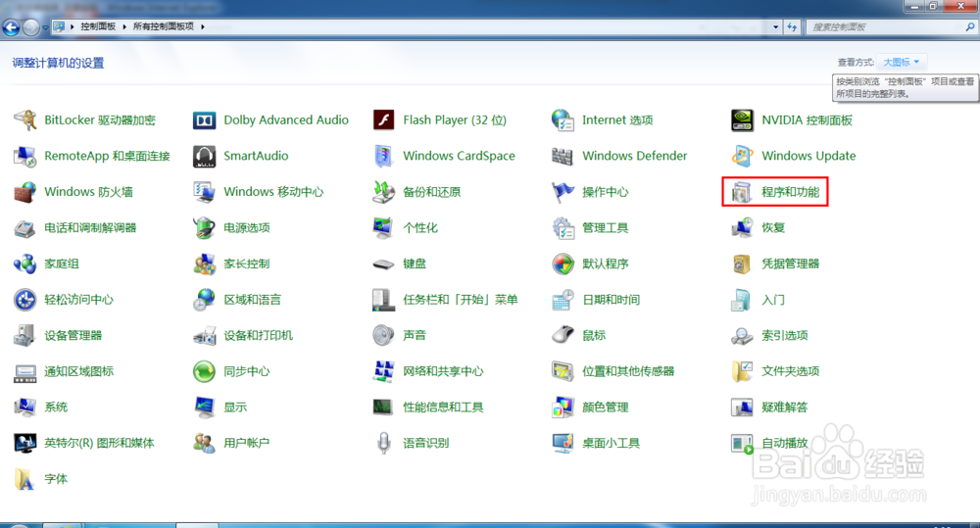Open the 管理工具 gear icon

[563, 228]
